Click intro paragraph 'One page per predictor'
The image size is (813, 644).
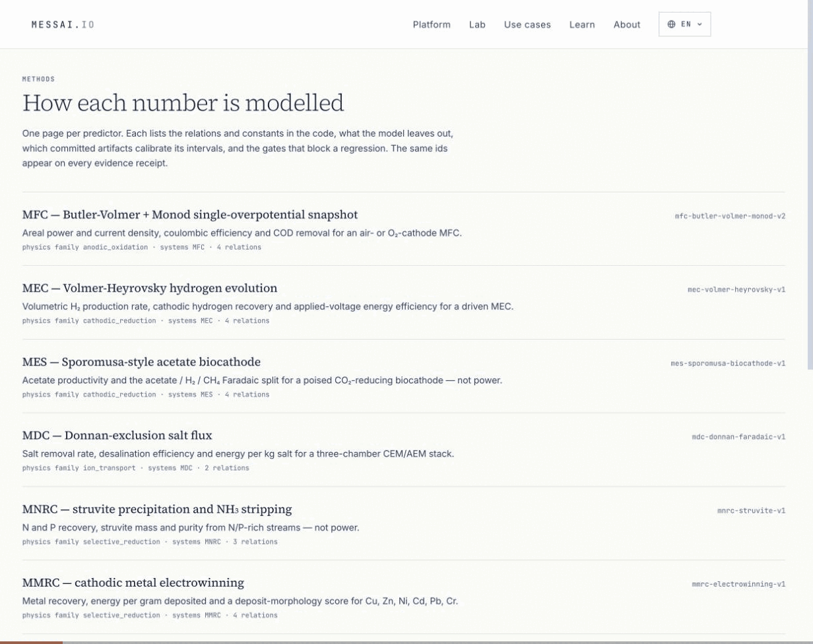pos(238,148)
